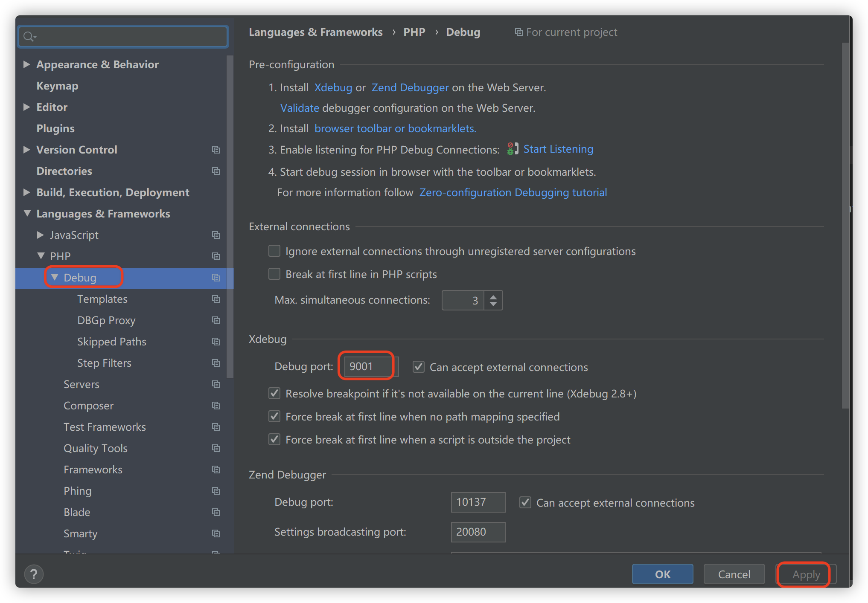Viewport: 868px width, 603px height.
Task: Click the Languages & Frameworks breadcrumb
Action: pyautogui.click(x=316, y=32)
